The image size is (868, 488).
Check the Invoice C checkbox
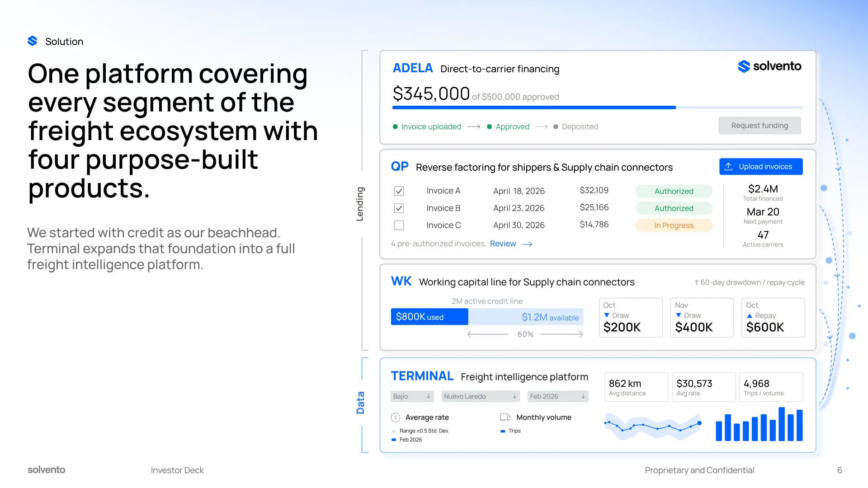coord(399,225)
